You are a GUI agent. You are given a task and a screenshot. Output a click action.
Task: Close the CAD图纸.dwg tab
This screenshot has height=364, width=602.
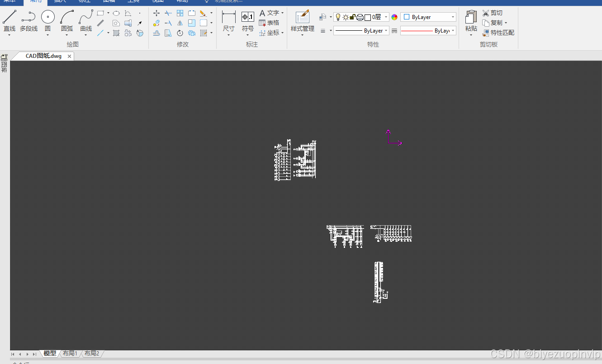[69, 56]
